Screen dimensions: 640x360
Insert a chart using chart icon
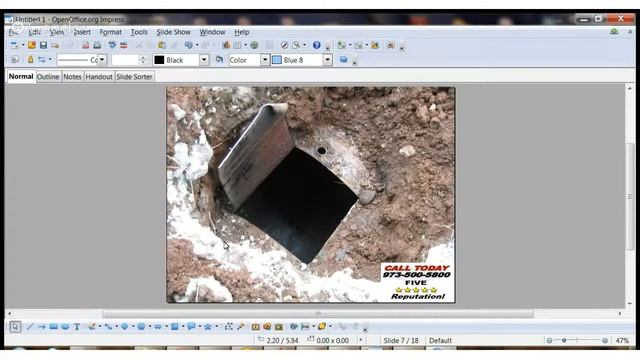pos(226,45)
